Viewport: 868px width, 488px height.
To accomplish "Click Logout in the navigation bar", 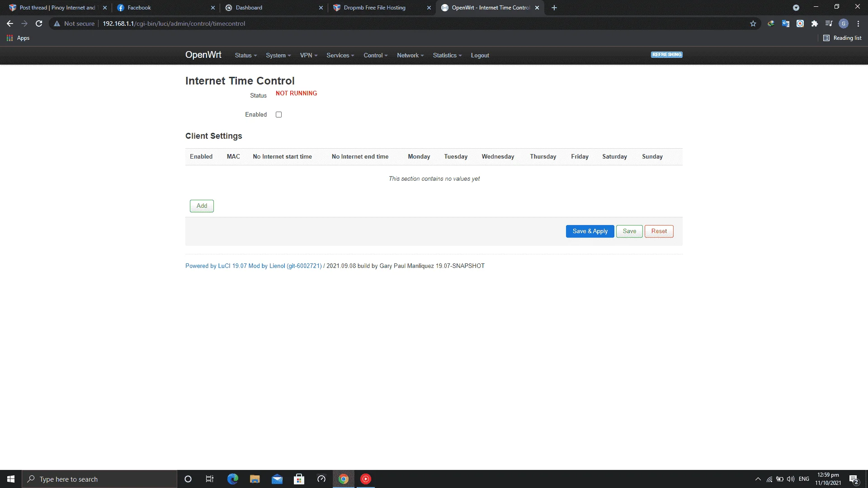I will [480, 55].
